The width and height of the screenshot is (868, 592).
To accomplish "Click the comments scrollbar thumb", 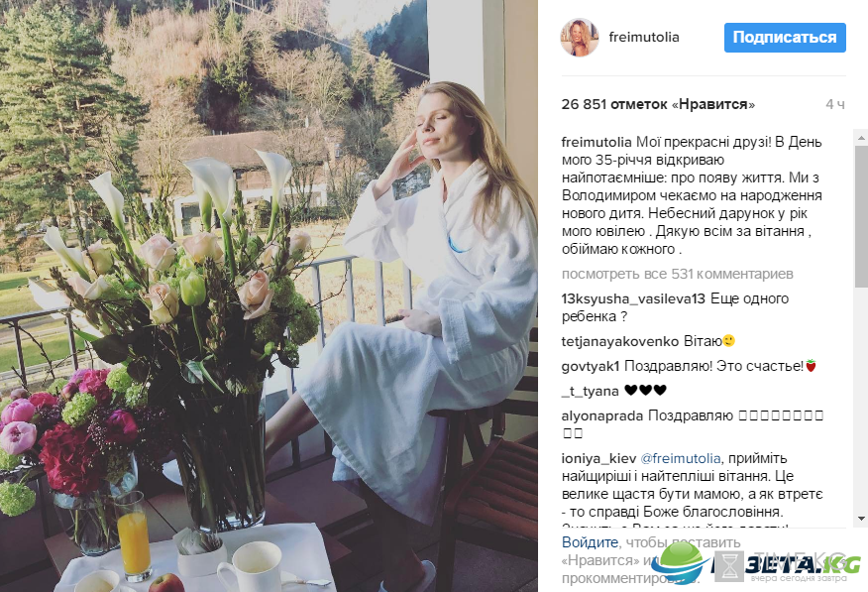I will pos(861,216).
